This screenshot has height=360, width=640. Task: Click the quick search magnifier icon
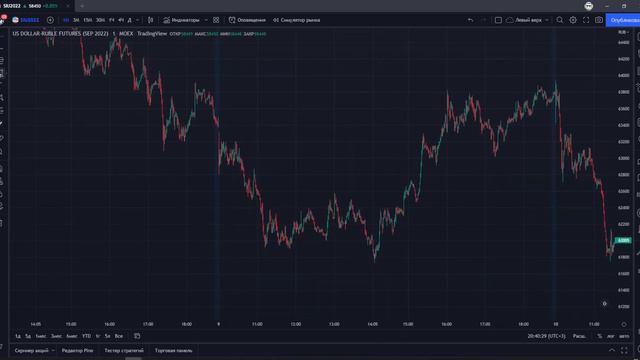560,20
